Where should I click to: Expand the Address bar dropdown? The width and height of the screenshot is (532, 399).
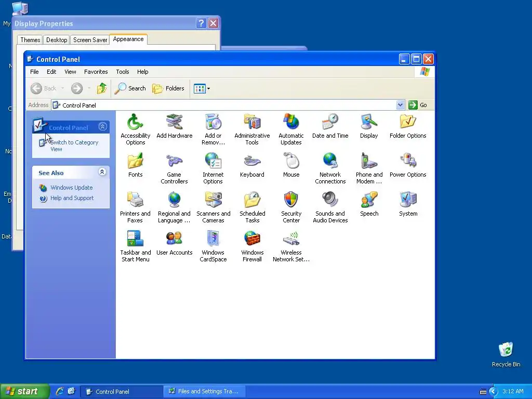click(x=400, y=105)
